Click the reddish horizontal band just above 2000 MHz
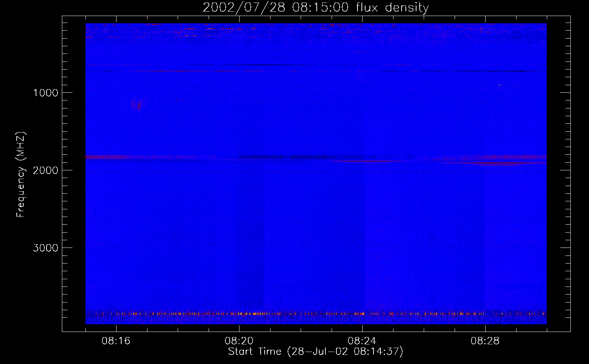 point(316,157)
